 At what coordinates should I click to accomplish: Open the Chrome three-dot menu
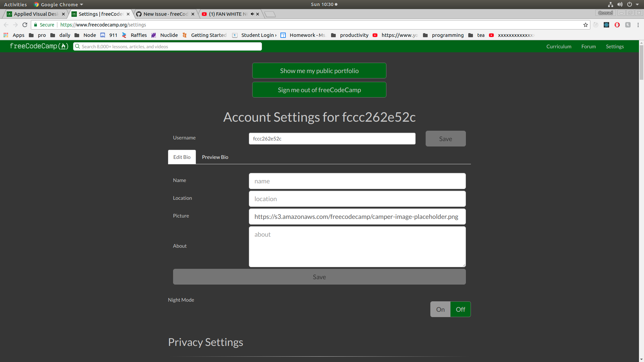[638, 25]
